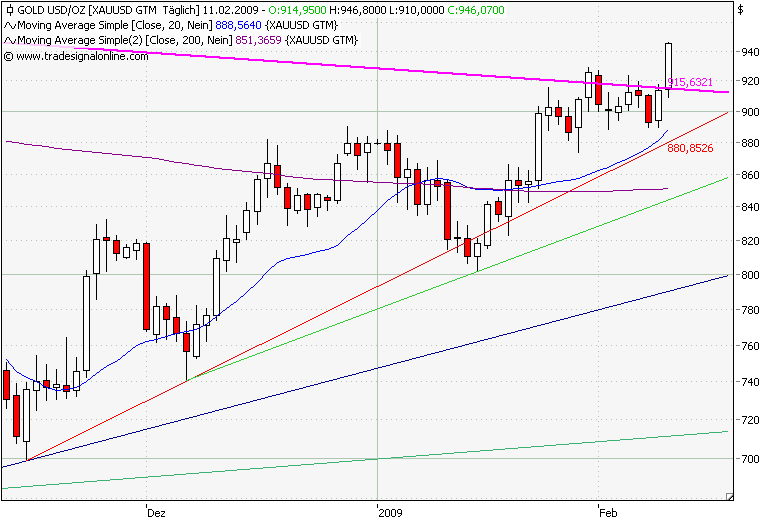Click the close value C:946,0700

[x=476, y=10]
